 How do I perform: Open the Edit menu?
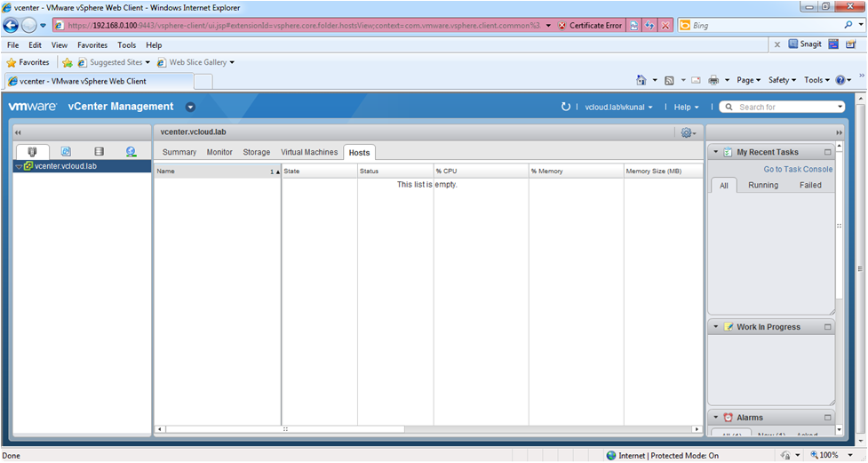click(35, 44)
